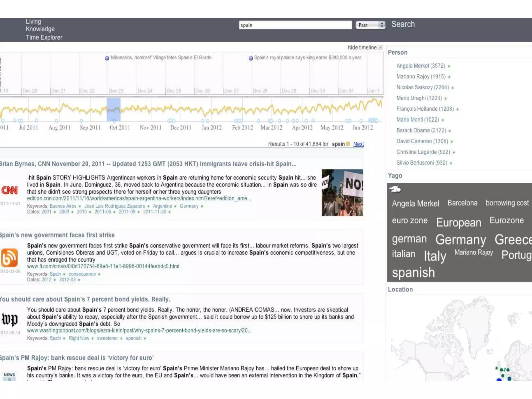Click the protest photo thumbnail

coord(342,193)
